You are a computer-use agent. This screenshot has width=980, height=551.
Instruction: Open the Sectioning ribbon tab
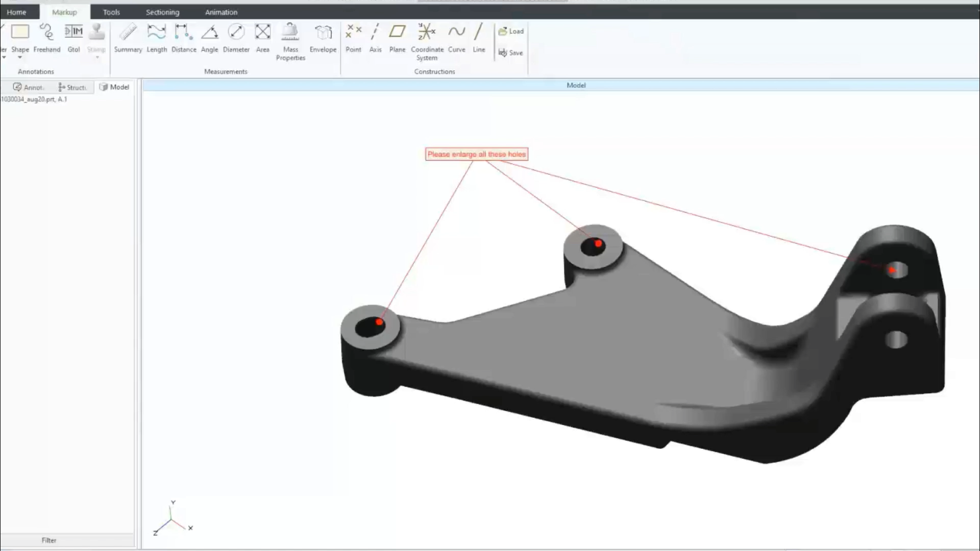tap(162, 12)
